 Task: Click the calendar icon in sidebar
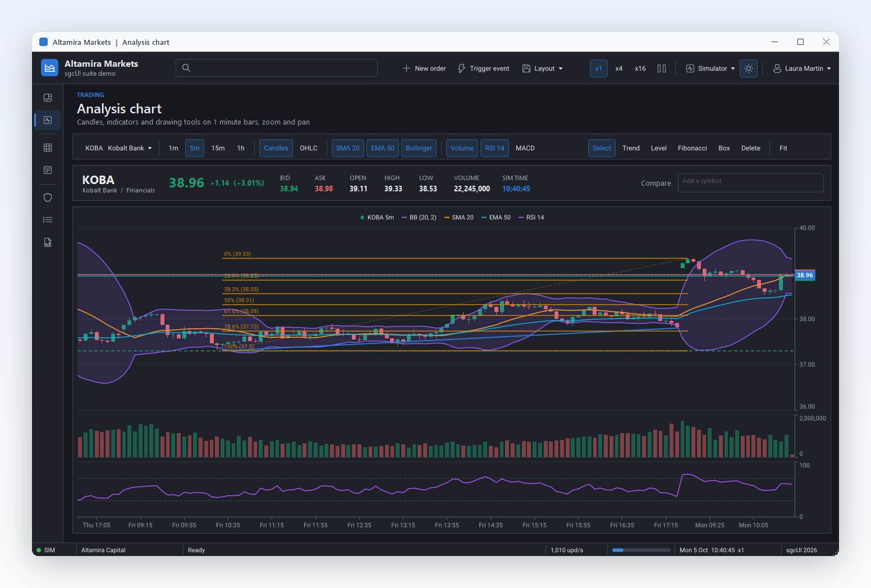pos(48,170)
